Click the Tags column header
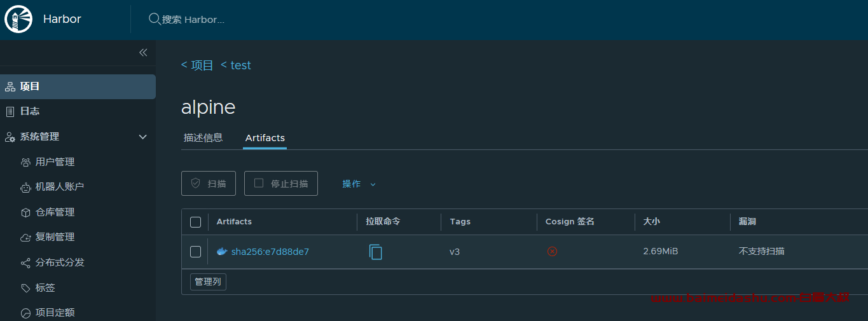The image size is (868, 321). tap(460, 222)
